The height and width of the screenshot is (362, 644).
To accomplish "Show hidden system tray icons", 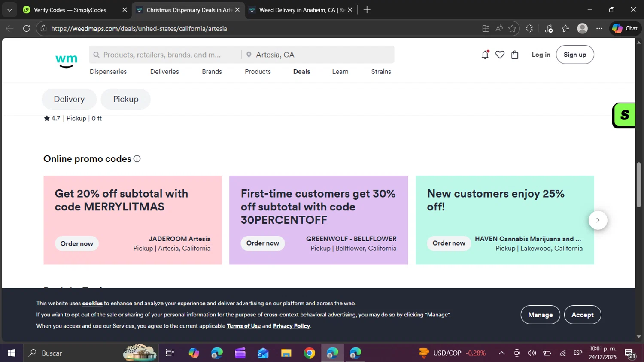I will tap(501, 353).
